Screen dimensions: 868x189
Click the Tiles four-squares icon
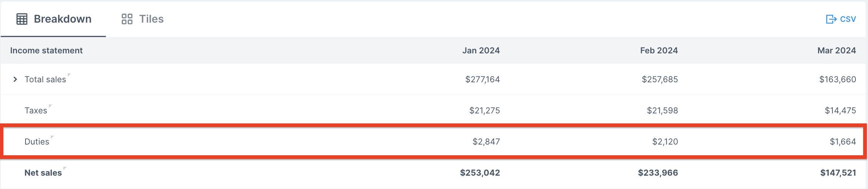tap(127, 19)
